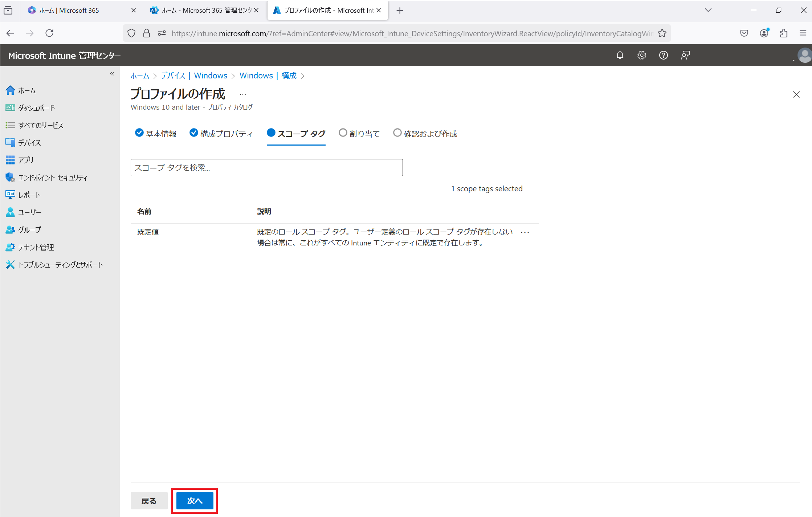The width and height of the screenshot is (812, 517).
Task: Open the list all tabs dropdown
Action: coord(708,10)
